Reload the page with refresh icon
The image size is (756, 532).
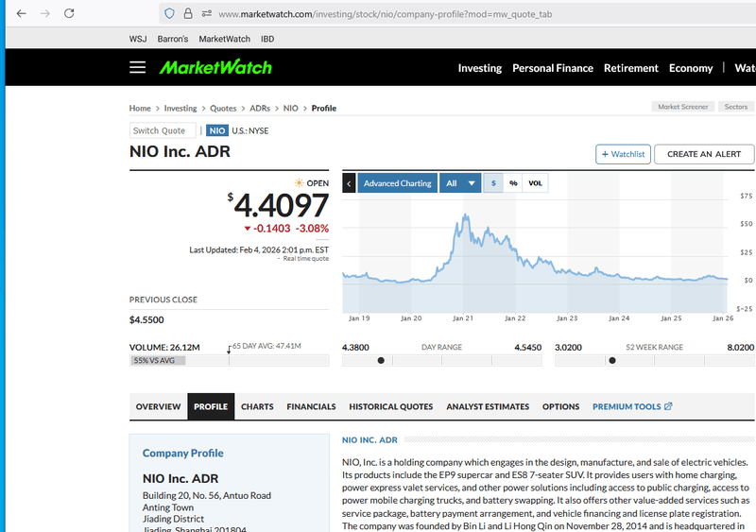pos(69,13)
